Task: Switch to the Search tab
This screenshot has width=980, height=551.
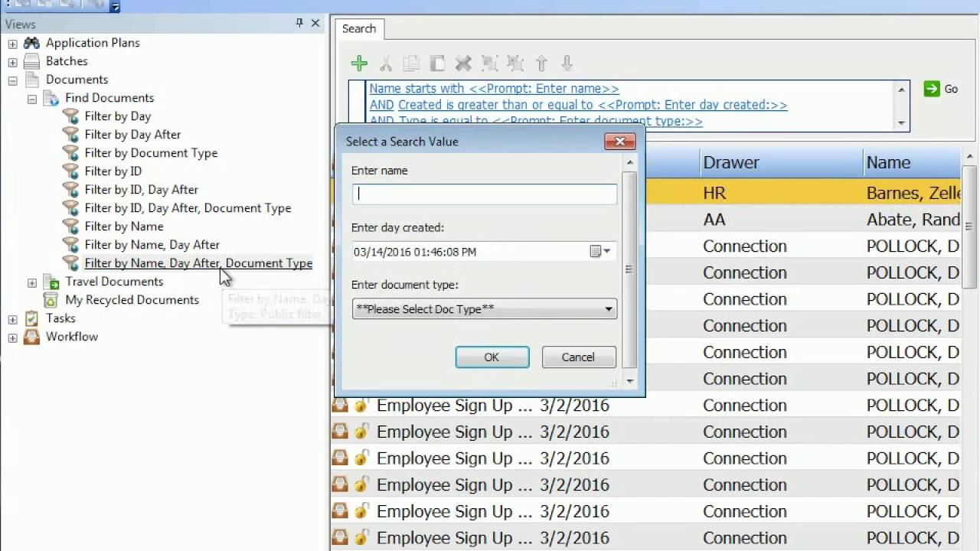Action: pos(359,28)
